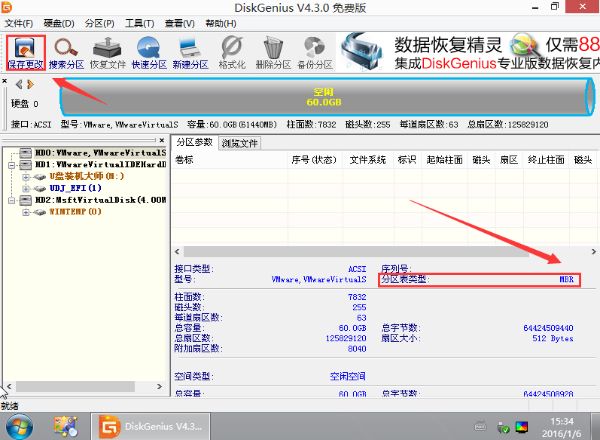Select HD1 VMwareVirtualIDEHardD disk in tree
600x440 pixels.
[x=100, y=165]
